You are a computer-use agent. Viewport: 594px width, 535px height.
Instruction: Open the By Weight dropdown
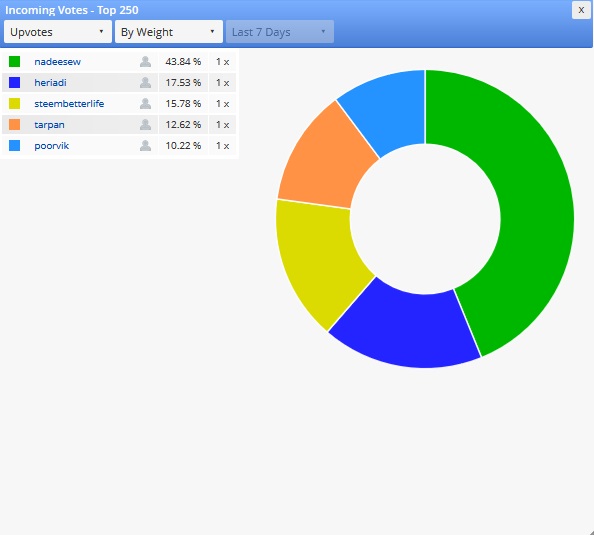(x=169, y=32)
